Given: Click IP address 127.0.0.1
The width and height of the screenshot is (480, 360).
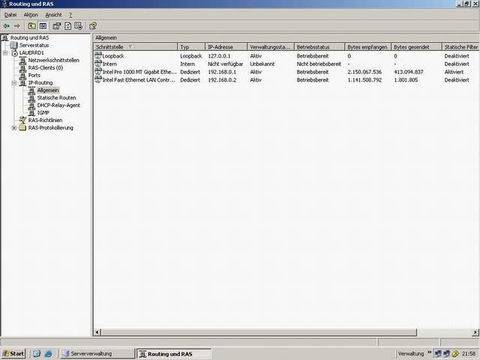Looking at the screenshot, I should (x=219, y=56).
